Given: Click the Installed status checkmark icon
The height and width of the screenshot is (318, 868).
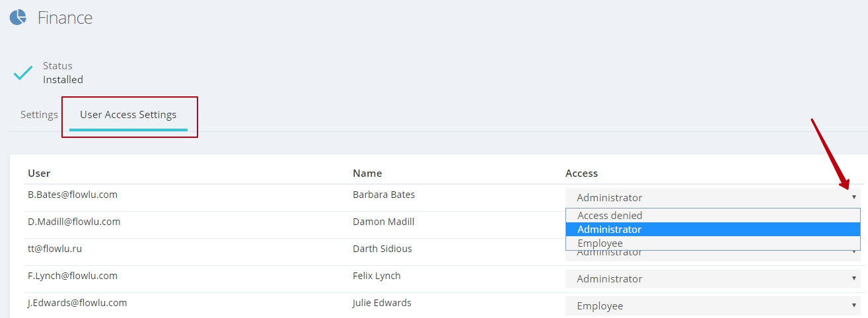Looking at the screenshot, I should [23, 73].
